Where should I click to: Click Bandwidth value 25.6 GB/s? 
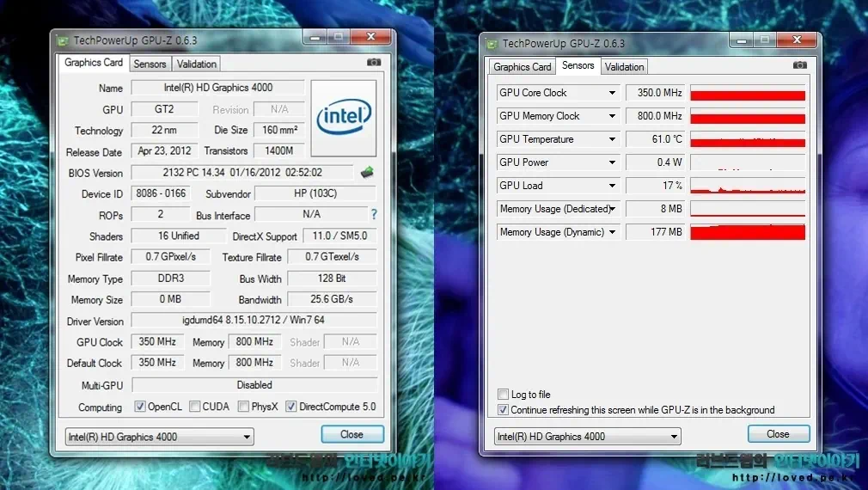[332, 299]
